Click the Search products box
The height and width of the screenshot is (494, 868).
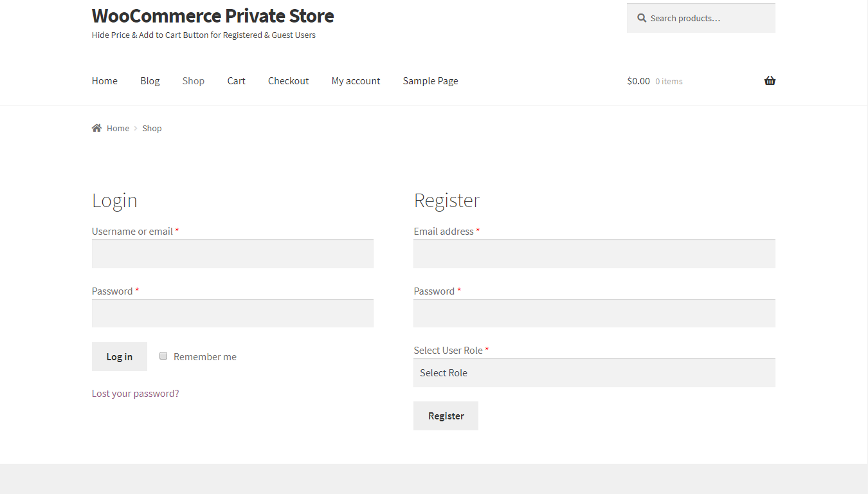701,18
